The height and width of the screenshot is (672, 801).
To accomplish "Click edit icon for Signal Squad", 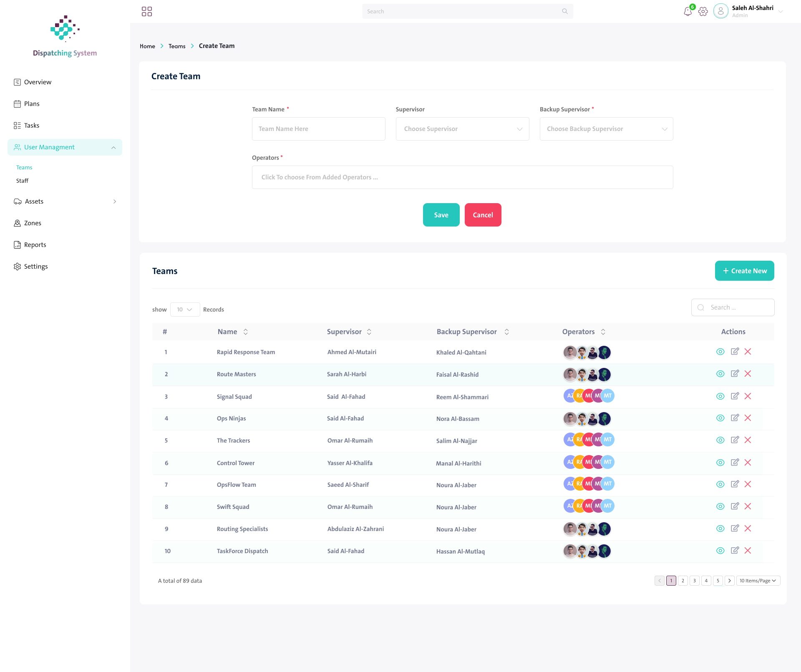I will click(x=735, y=396).
